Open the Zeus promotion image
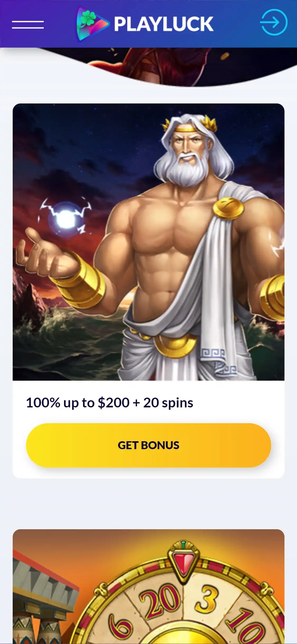 pos(148,242)
